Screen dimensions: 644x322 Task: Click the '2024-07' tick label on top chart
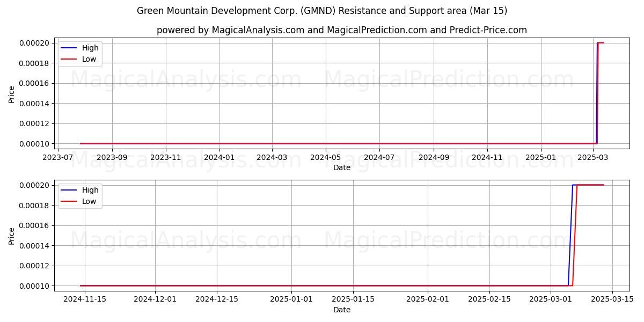pos(379,158)
